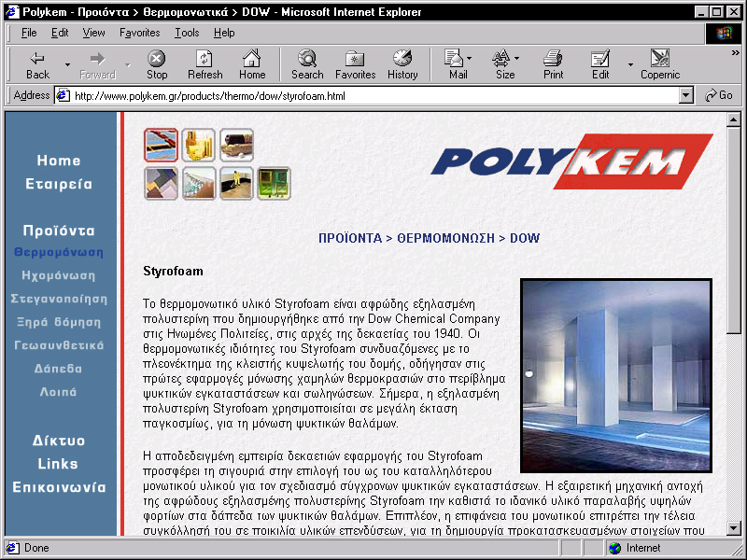Viewport: 747px width, 560px height.
Task: Open the View menu
Action: coord(93,33)
